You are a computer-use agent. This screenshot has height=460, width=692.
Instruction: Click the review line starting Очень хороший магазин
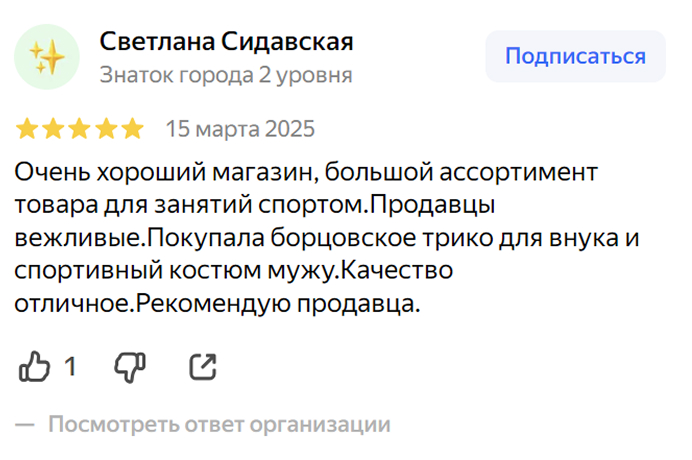[x=306, y=172]
